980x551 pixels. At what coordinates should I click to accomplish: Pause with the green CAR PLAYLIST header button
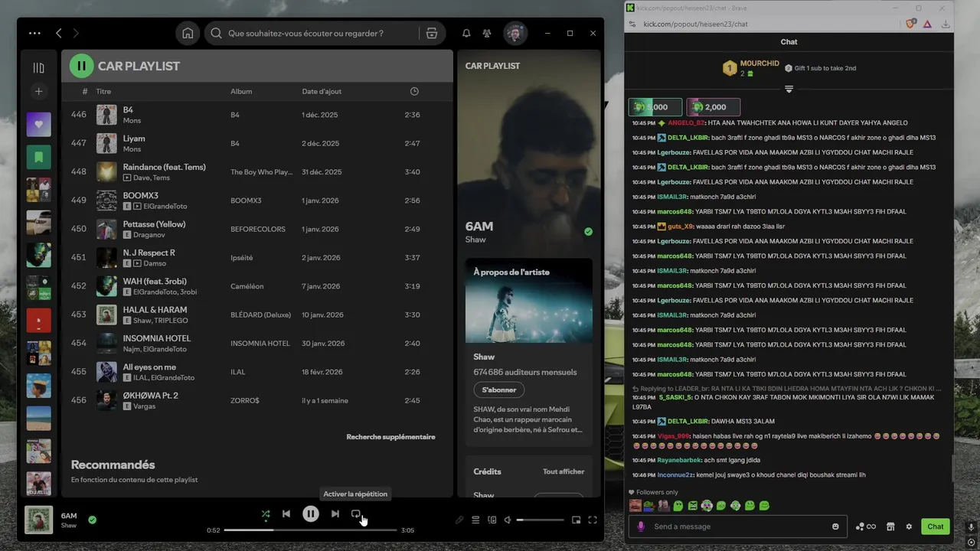[x=81, y=66]
